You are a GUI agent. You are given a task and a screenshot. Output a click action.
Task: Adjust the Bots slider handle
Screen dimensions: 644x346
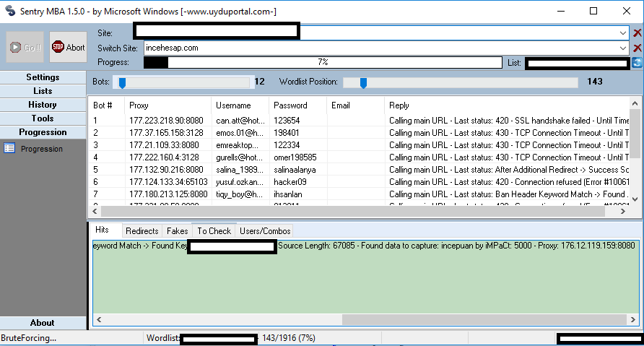122,82
